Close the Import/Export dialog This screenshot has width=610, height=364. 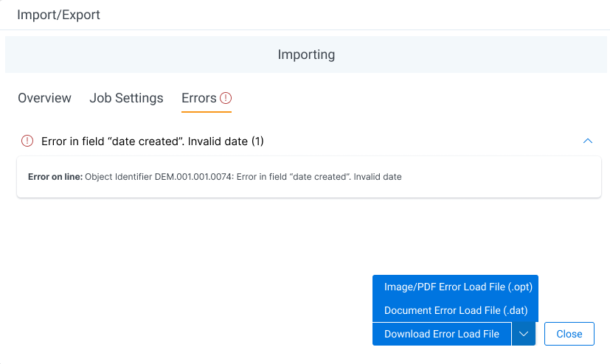tap(569, 334)
